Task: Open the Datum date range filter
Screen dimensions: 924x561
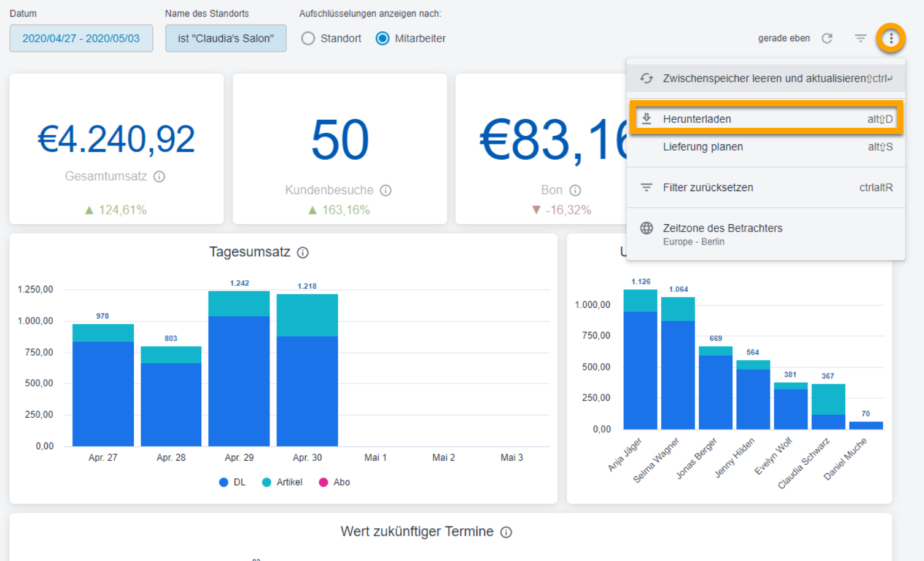Action: tap(81, 38)
